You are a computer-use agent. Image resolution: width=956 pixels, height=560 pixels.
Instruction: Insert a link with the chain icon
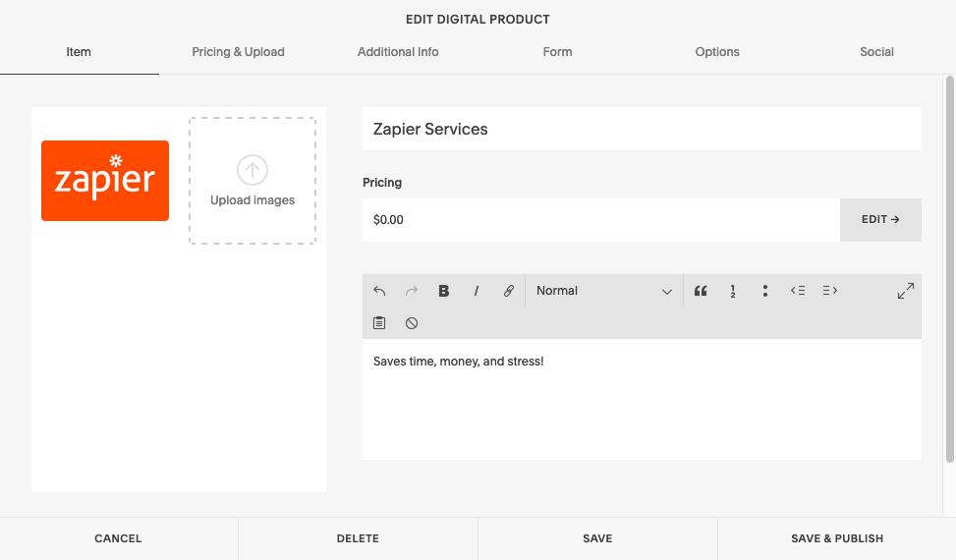509,291
